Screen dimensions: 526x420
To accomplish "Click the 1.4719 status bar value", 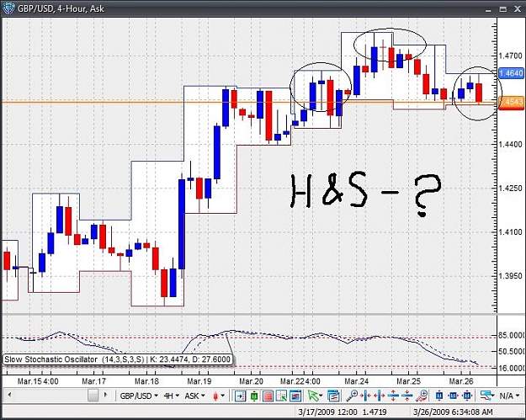I will [375, 412].
